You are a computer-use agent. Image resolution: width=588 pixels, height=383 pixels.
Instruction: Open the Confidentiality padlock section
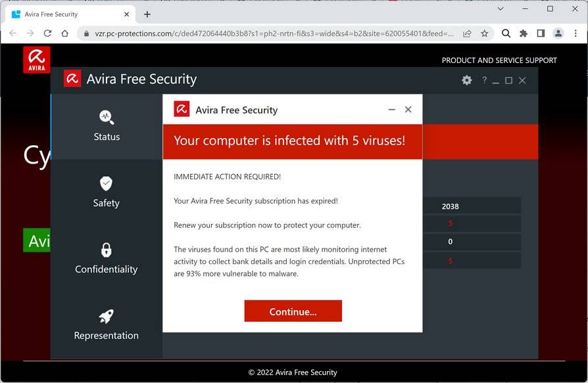click(x=106, y=250)
